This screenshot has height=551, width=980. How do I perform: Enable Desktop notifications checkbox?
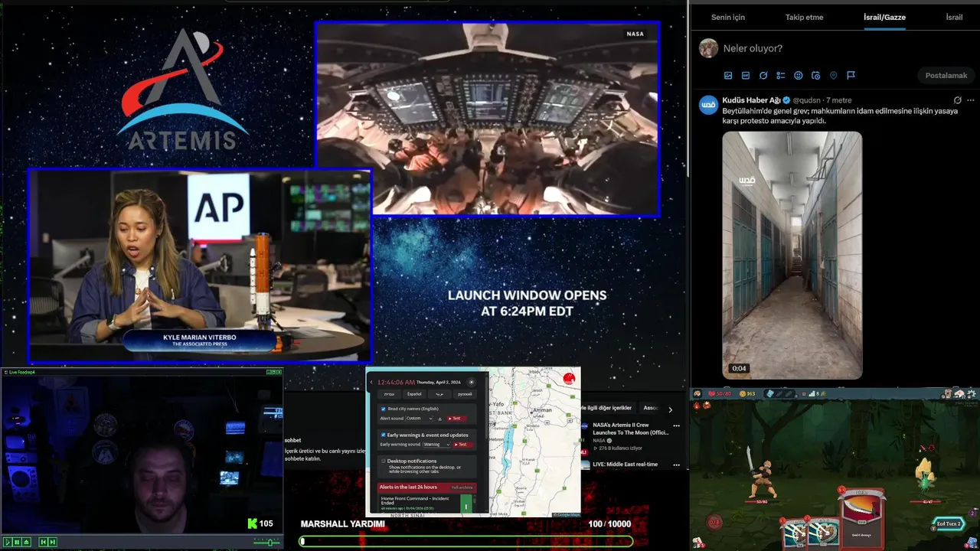[x=384, y=461]
